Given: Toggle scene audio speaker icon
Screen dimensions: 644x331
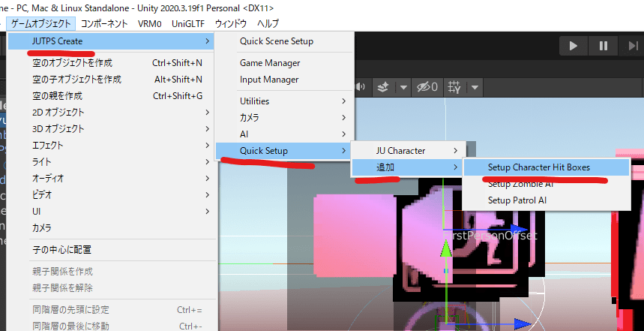Looking at the screenshot, I should 361,87.
